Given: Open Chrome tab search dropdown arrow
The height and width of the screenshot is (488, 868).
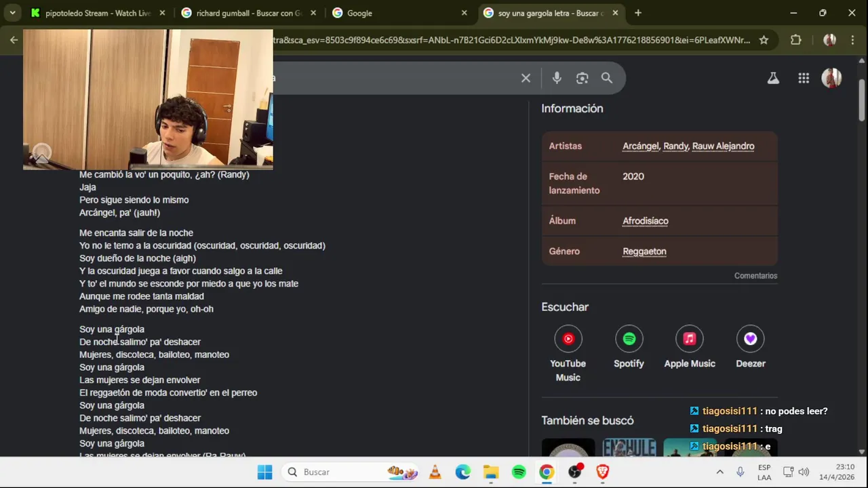Looking at the screenshot, I should tap(12, 13).
